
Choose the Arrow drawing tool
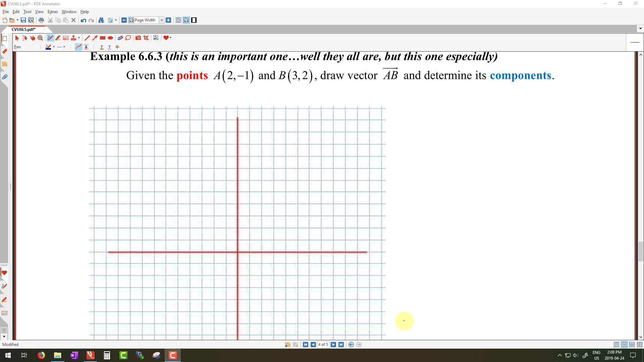(95, 38)
